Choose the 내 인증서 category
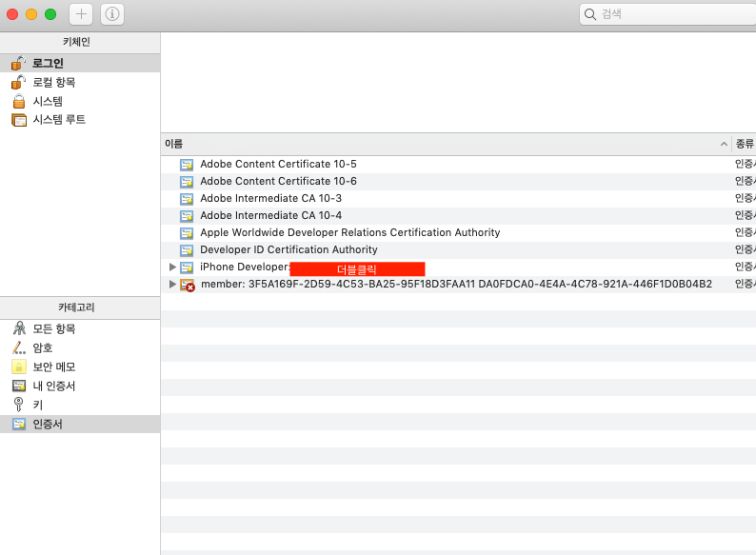Viewport: 756px width, 555px height. pyautogui.click(x=80, y=386)
